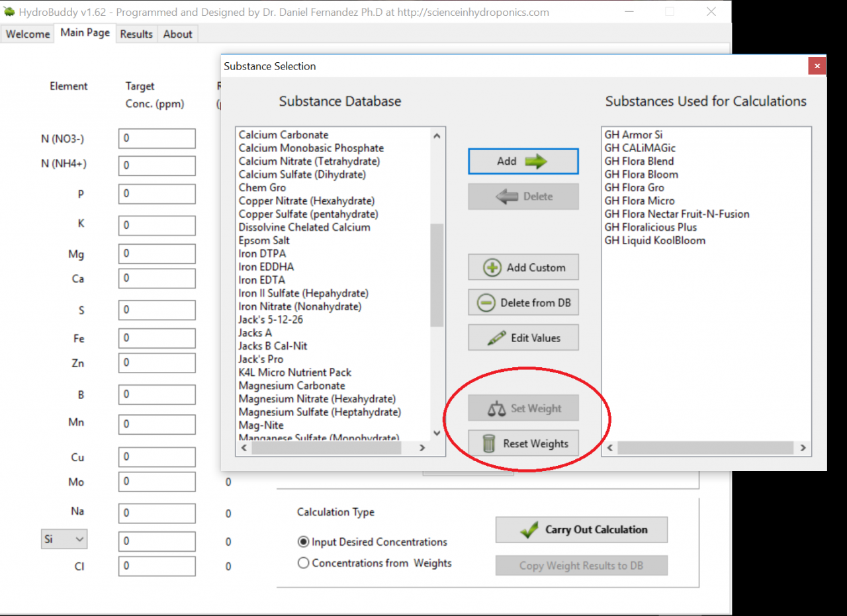Image resolution: width=847 pixels, height=616 pixels.
Task: Click down arrow of Substance Database scrollbar
Action: 437,433
